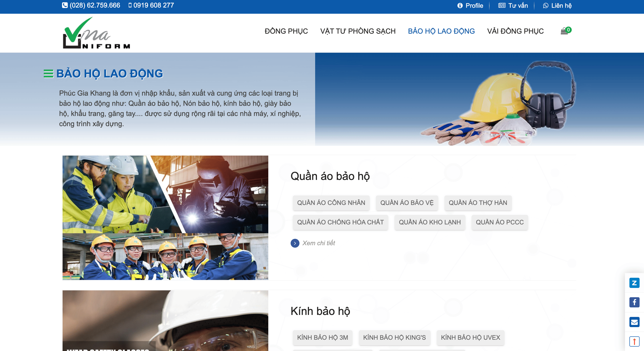Open Zalo chat sidebar icon

(634, 283)
